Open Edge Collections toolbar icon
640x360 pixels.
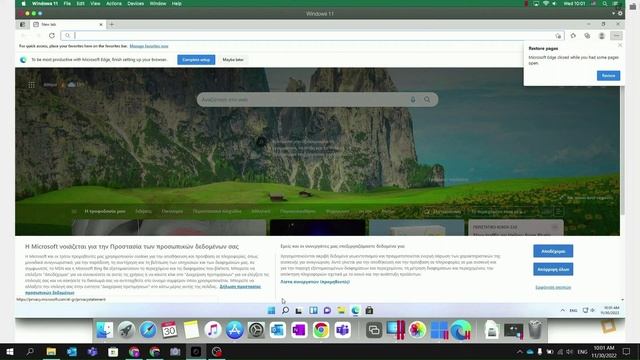(587, 36)
